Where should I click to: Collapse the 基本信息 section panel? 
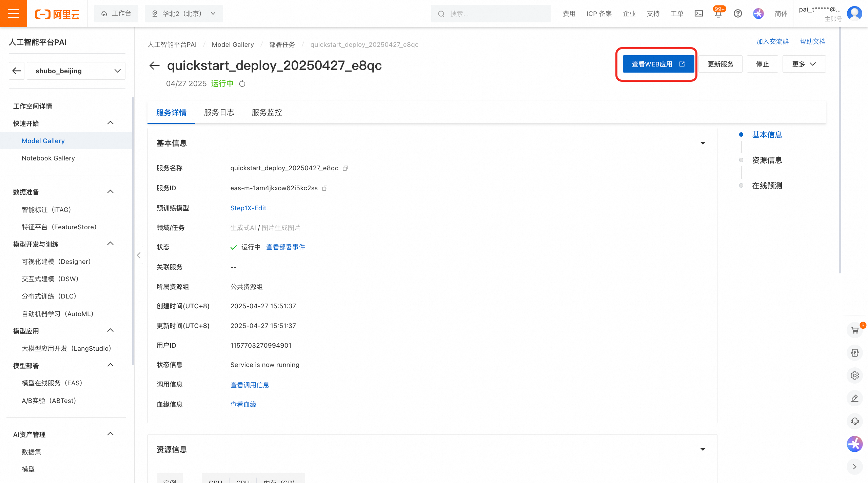pyautogui.click(x=703, y=143)
